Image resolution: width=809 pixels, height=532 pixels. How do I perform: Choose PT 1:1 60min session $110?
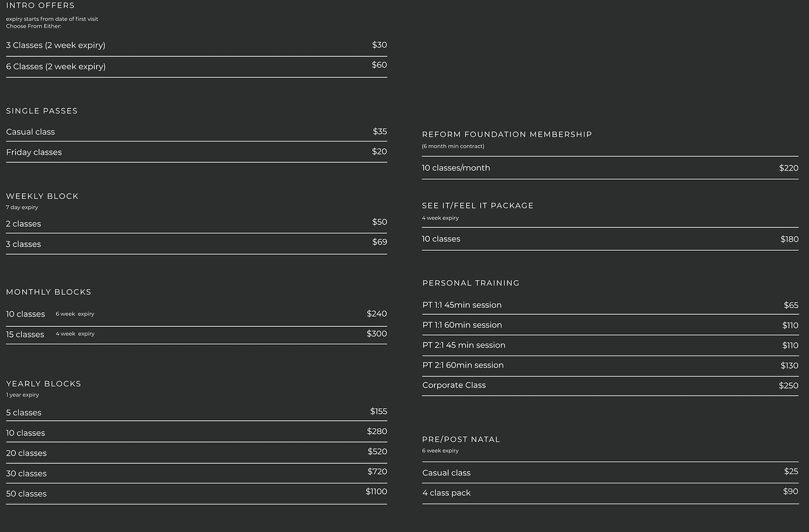[x=610, y=325]
